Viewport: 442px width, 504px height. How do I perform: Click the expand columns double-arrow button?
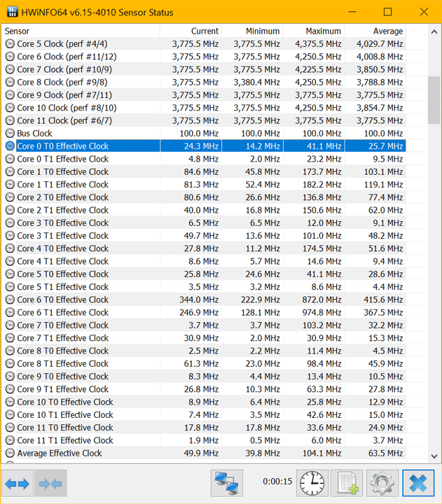(x=18, y=483)
